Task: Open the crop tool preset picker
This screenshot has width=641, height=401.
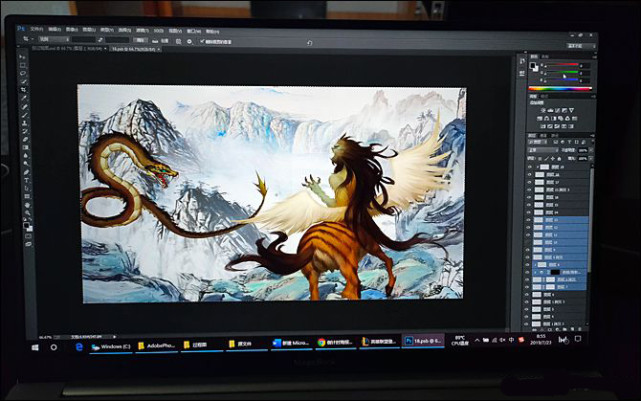Action: [x=27, y=39]
